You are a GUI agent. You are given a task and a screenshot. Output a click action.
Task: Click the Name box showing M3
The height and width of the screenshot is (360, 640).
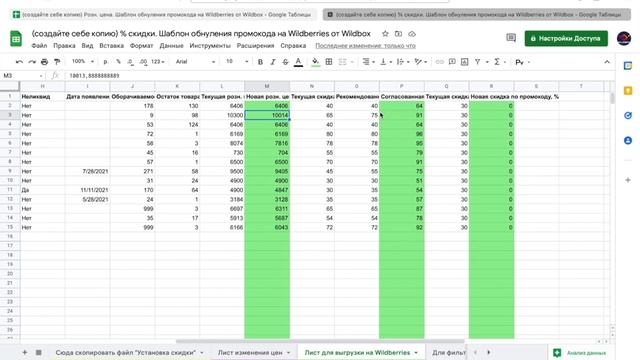22,76
